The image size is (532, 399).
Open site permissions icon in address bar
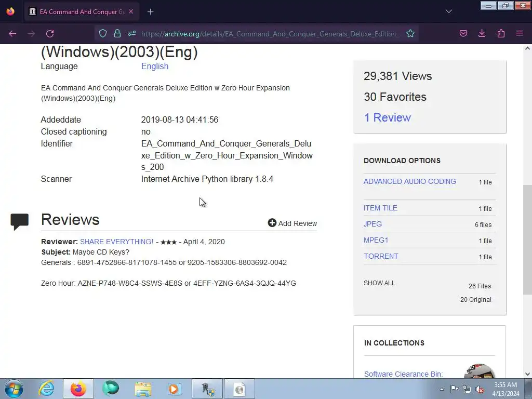coord(132,33)
